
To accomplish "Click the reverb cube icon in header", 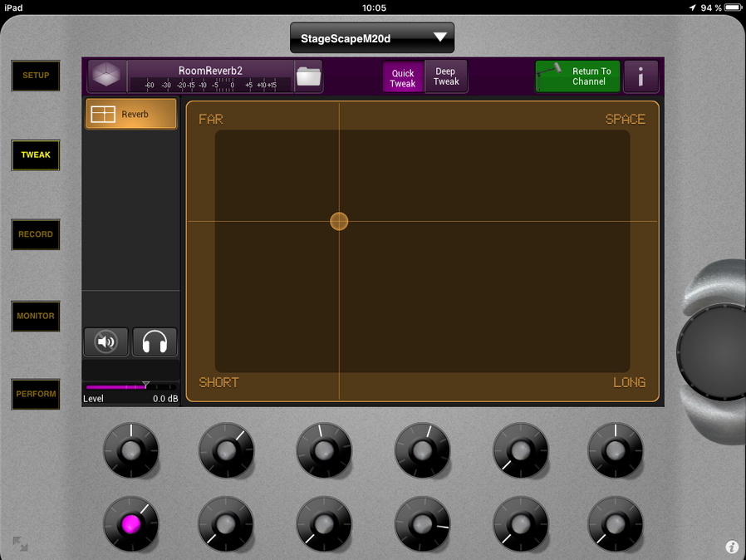I will (x=106, y=76).
